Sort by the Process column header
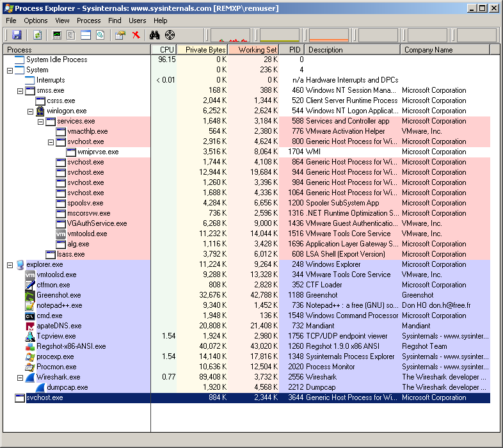The image size is (503, 448). (77, 50)
